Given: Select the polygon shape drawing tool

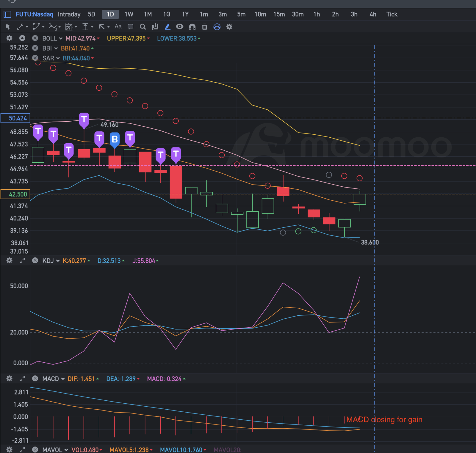Looking at the screenshot, I should point(36,27).
